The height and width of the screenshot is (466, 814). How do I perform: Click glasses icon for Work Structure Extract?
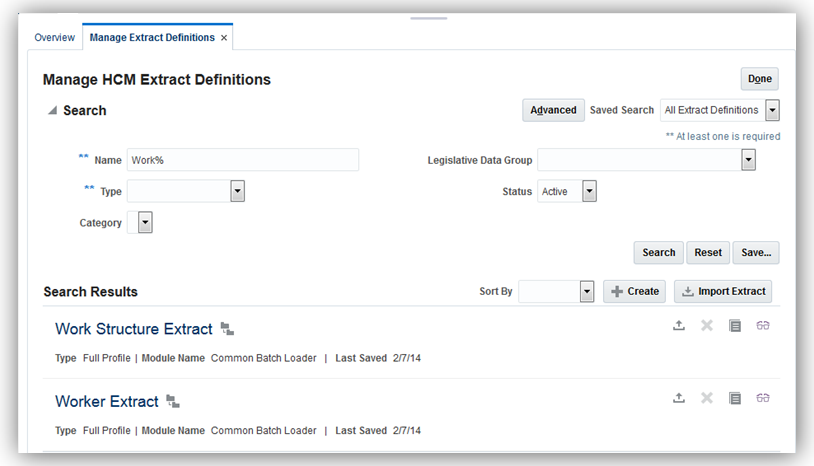763,326
